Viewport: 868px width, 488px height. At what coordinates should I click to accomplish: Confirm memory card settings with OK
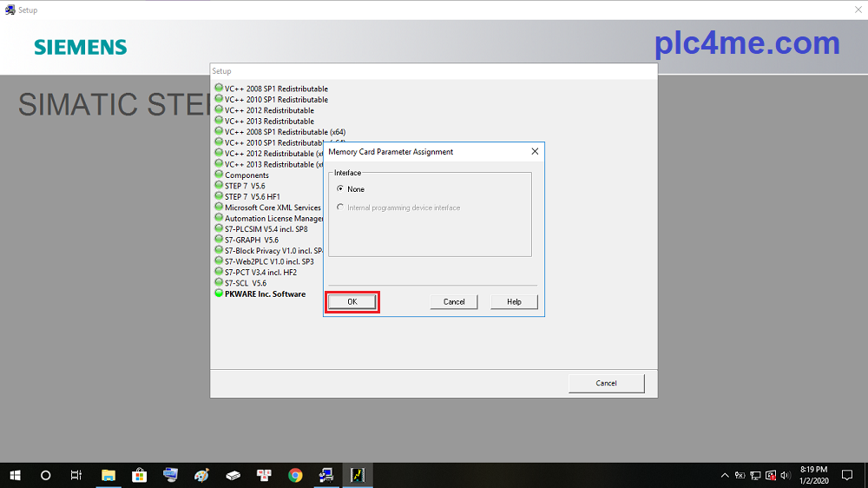click(x=352, y=301)
